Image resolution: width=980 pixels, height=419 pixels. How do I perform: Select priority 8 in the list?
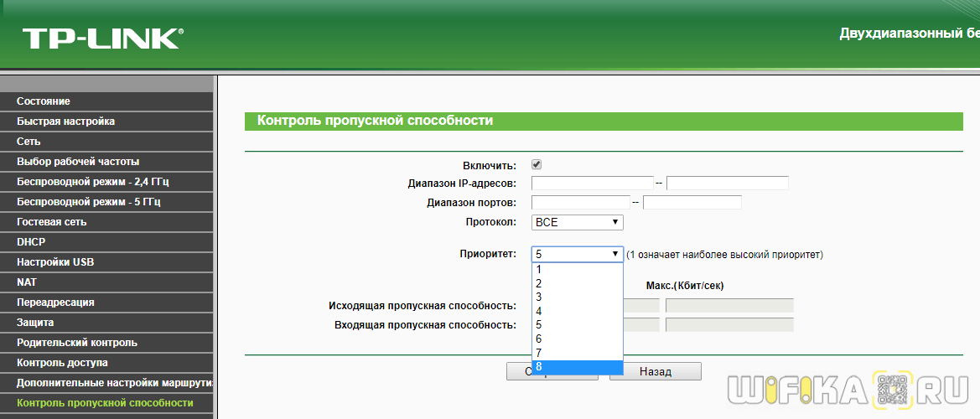tap(578, 367)
